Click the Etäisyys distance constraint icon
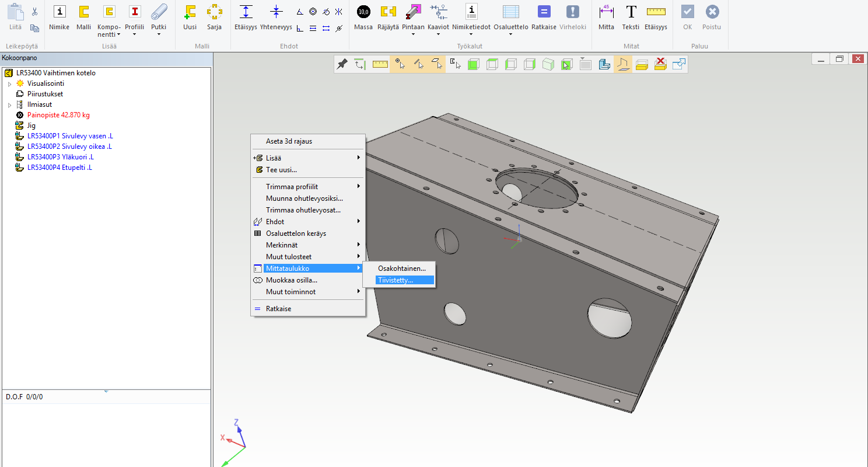Image resolution: width=868 pixels, height=467 pixels. [x=246, y=12]
